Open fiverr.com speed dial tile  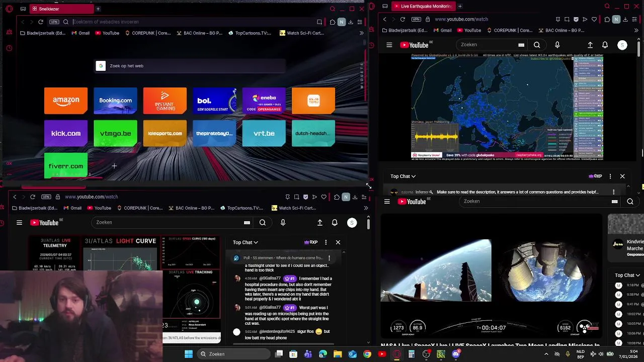(x=66, y=166)
